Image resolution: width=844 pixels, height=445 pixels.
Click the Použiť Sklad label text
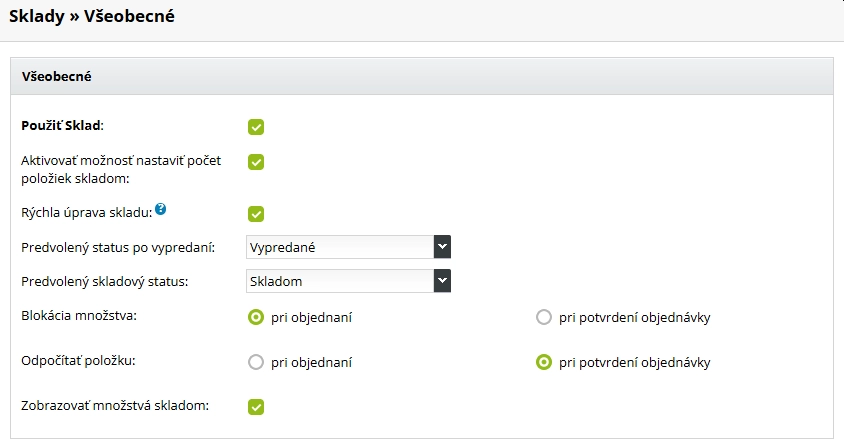62,126
